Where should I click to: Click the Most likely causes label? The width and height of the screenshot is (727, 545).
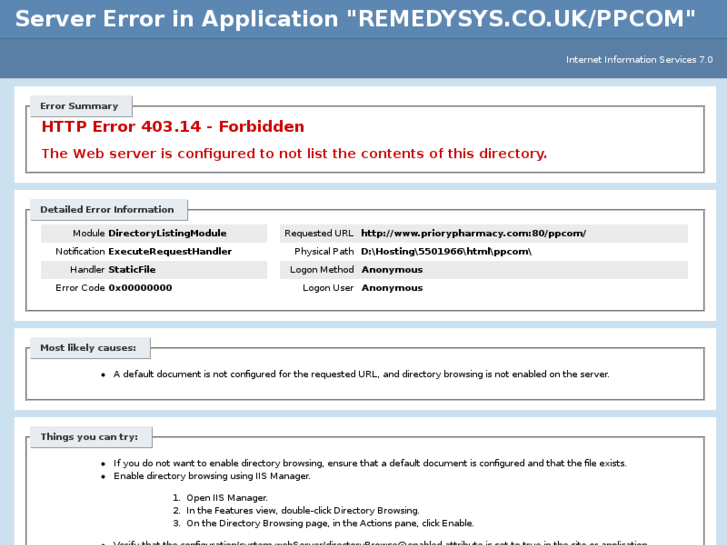coord(88,348)
